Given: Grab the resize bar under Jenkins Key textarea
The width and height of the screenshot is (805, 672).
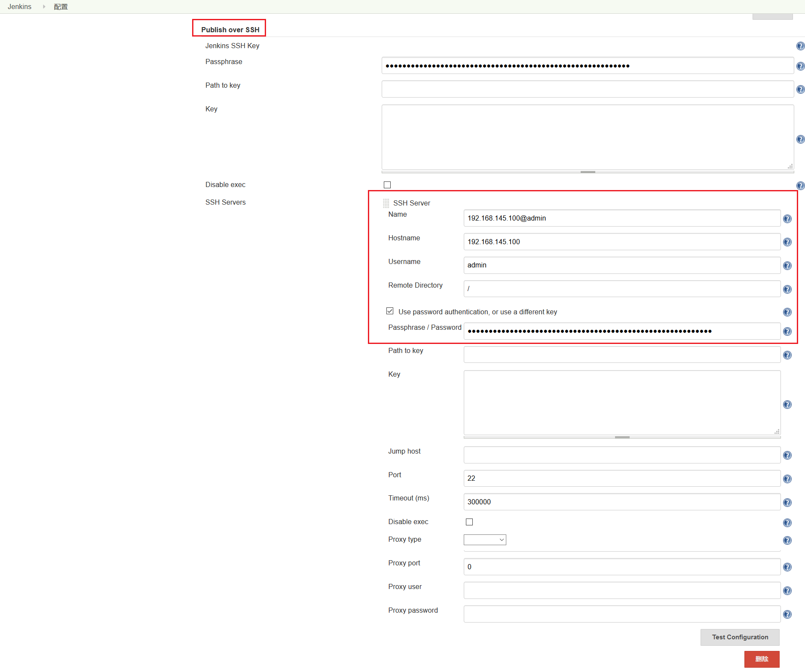Looking at the screenshot, I should (588, 172).
